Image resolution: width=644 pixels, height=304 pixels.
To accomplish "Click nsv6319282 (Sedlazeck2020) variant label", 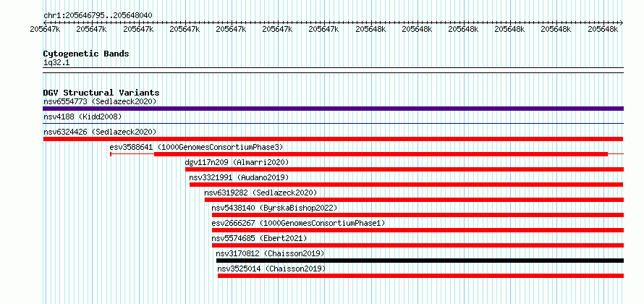I will point(260,193).
